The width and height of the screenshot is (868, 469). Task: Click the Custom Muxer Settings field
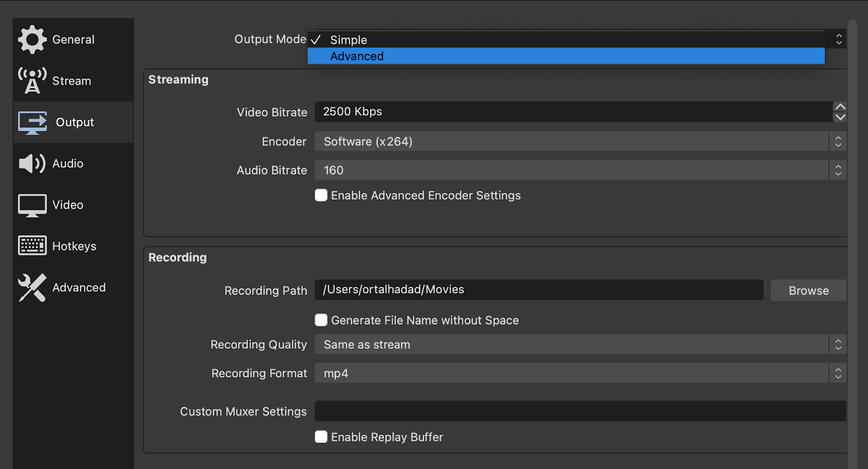click(x=580, y=411)
